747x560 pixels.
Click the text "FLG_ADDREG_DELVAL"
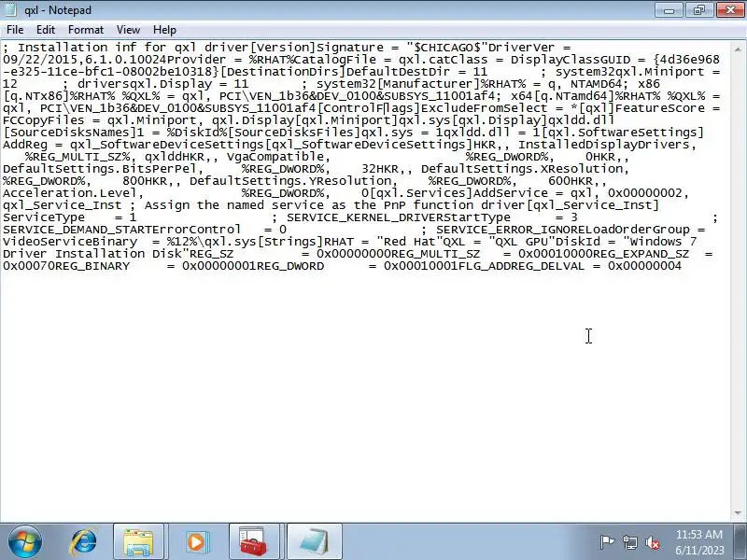[x=521, y=266]
